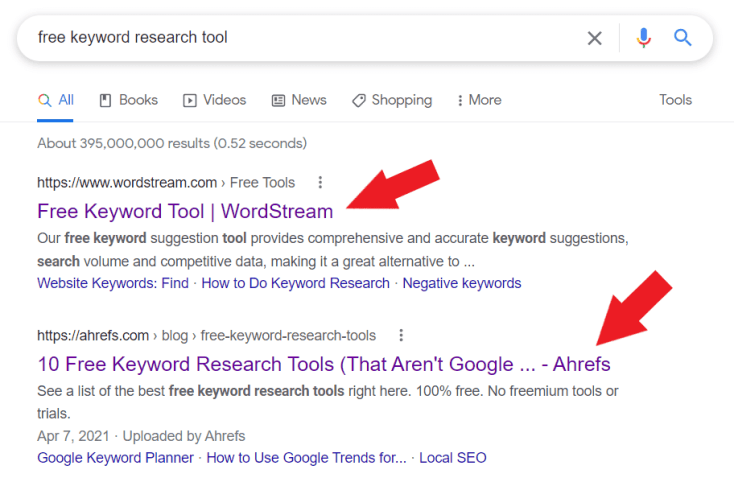Image resolution: width=734 pixels, height=482 pixels.
Task: Switch to the Shopping tab
Action: [392, 100]
